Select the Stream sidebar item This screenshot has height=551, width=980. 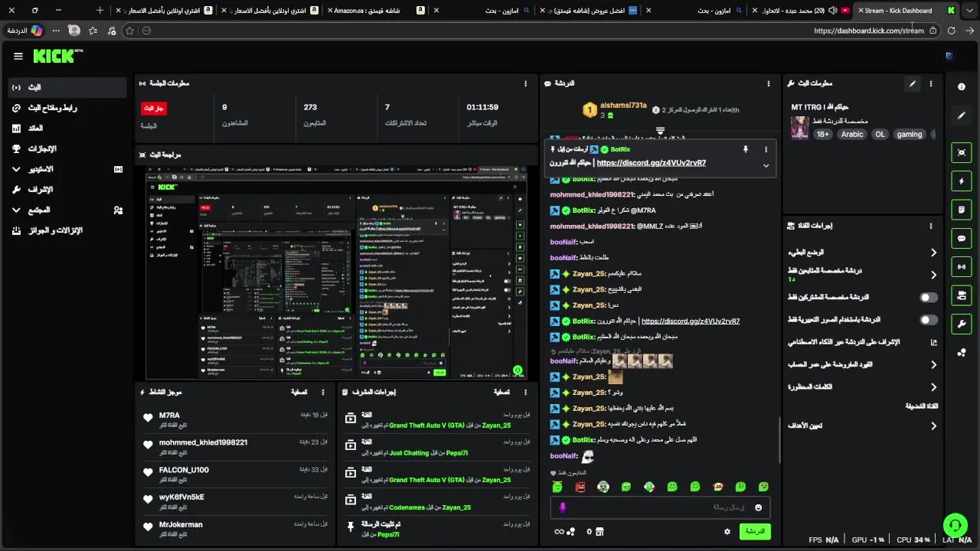(x=67, y=87)
